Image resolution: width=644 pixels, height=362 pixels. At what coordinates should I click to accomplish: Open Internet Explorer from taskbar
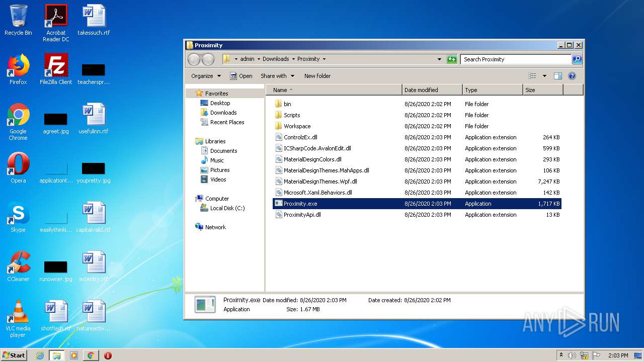click(40, 355)
